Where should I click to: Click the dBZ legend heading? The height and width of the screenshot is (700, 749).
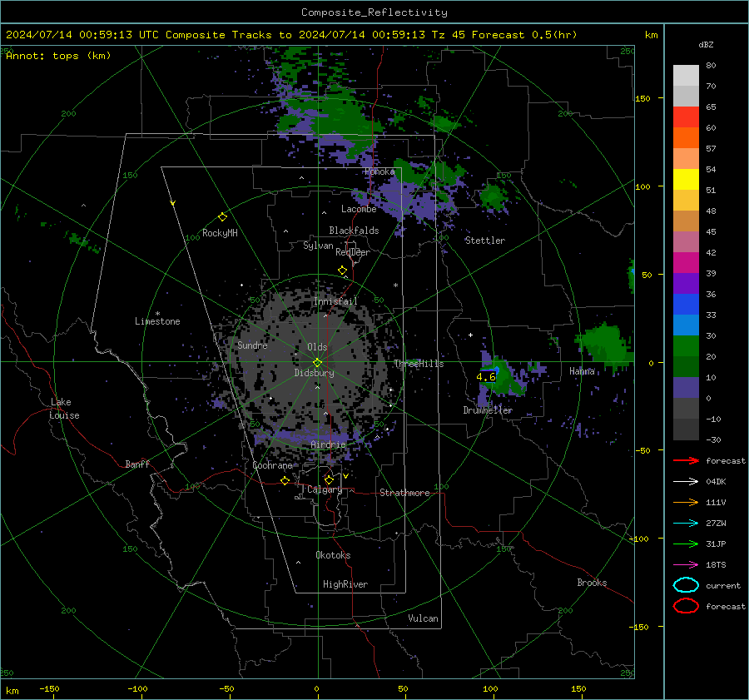click(x=706, y=44)
